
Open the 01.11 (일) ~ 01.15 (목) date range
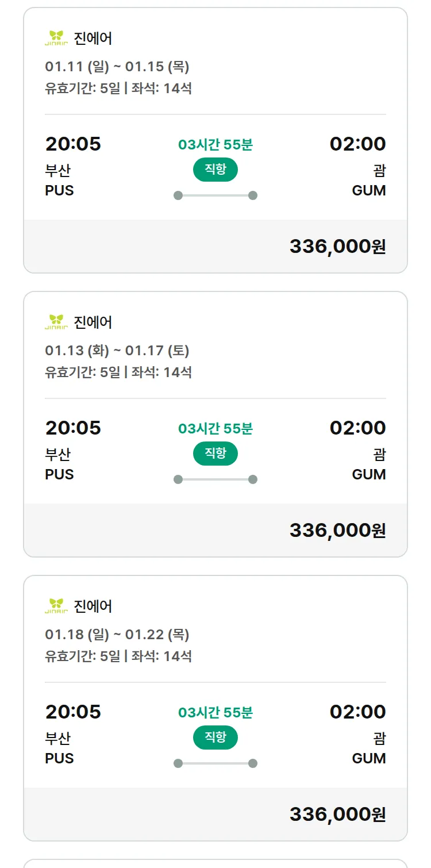117,67
